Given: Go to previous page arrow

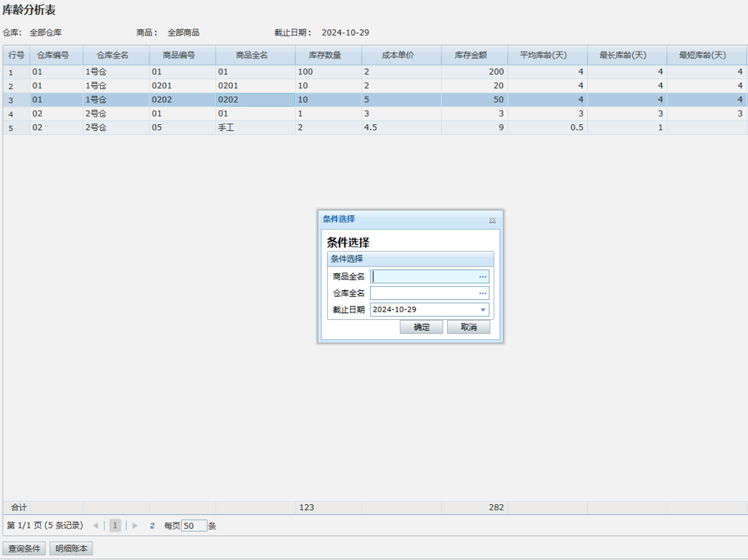Looking at the screenshot, I should [96, 526].
